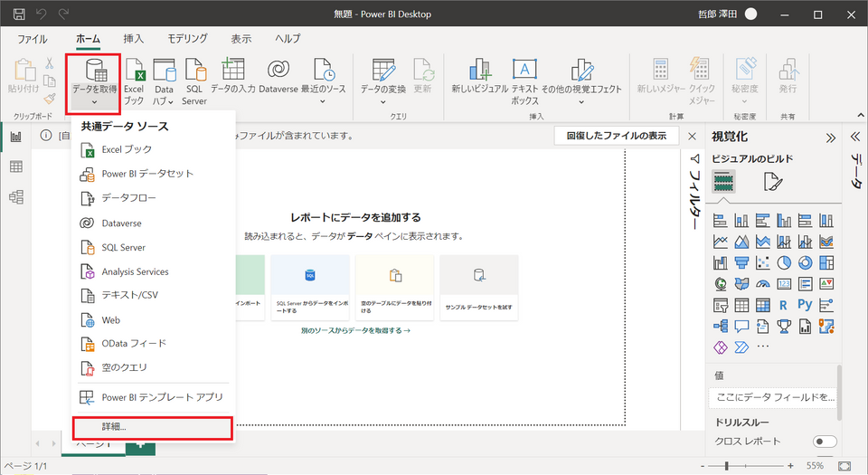Click the Undo arrow in title bar
This screenshot has height=475, width=868.
click(x=42, y=14)
